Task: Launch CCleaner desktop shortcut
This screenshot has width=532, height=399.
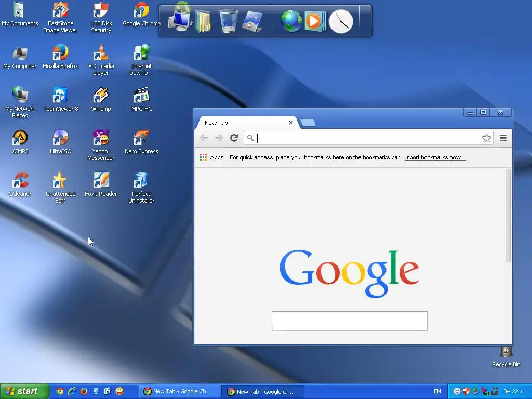Action: tap(20, 184)
